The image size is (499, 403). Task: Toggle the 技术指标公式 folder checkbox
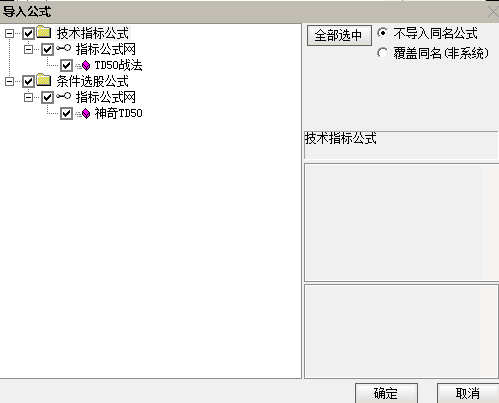pos(28,33)
